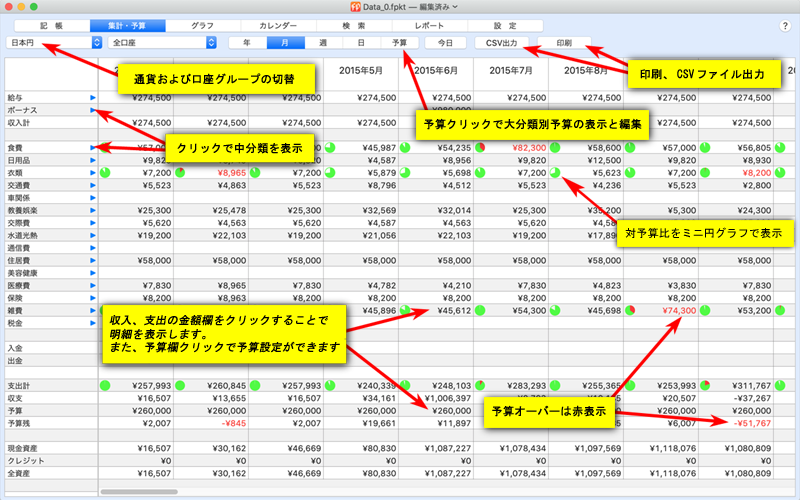Click the 雑費 pie chart beside ¥53,200
The image size is (800, 500).
(x=705, y=310)
